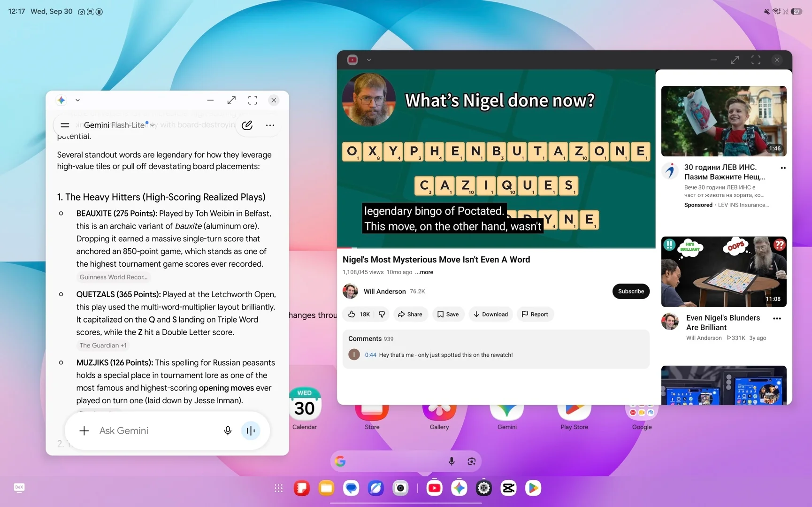The height and width of the screenshot is (507, 812).
Task: Open The Guardian +1 source chip
Action: [x=103, y=346]
